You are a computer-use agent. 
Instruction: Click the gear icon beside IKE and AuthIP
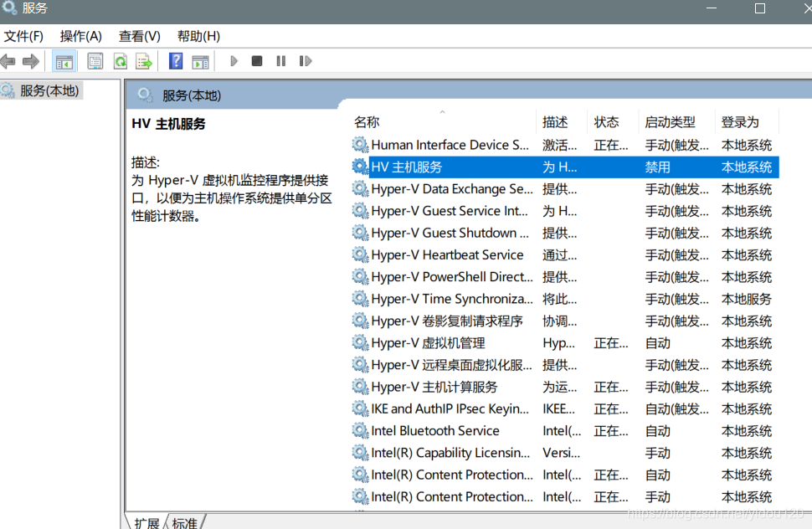point(360,409)
